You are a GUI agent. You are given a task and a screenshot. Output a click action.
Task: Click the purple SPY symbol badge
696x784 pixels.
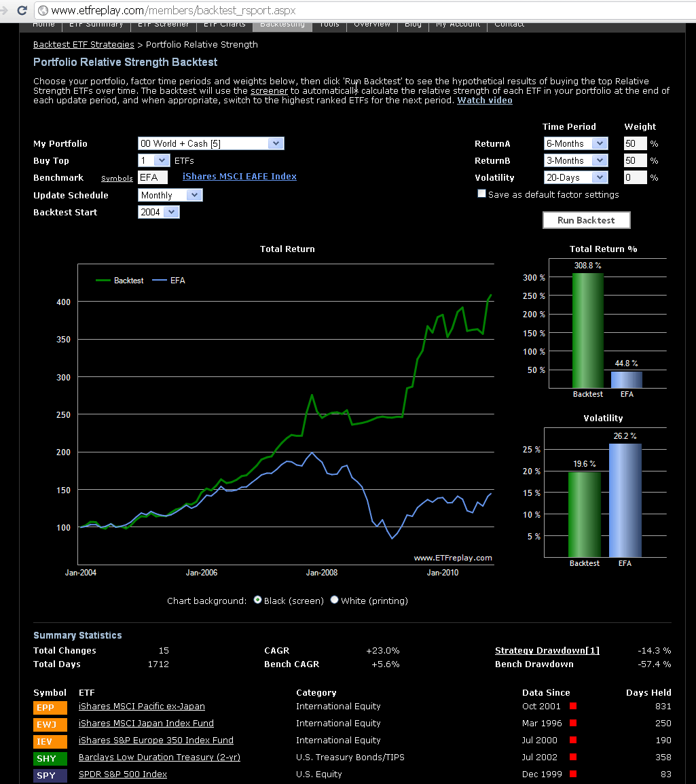(50, 776)
